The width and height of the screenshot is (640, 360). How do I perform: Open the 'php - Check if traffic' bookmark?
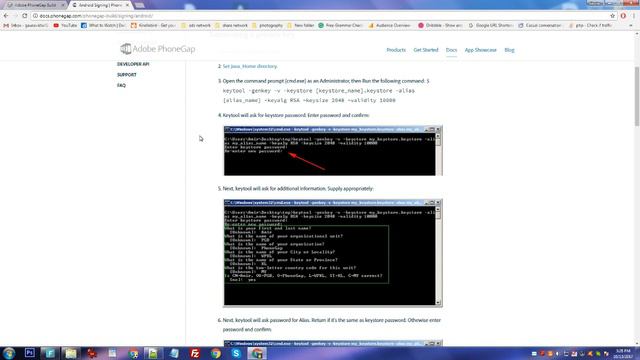pos(590,25)
